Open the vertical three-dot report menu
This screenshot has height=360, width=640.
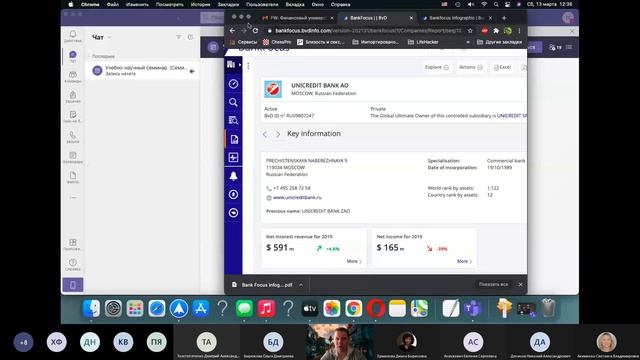[248, 66]
